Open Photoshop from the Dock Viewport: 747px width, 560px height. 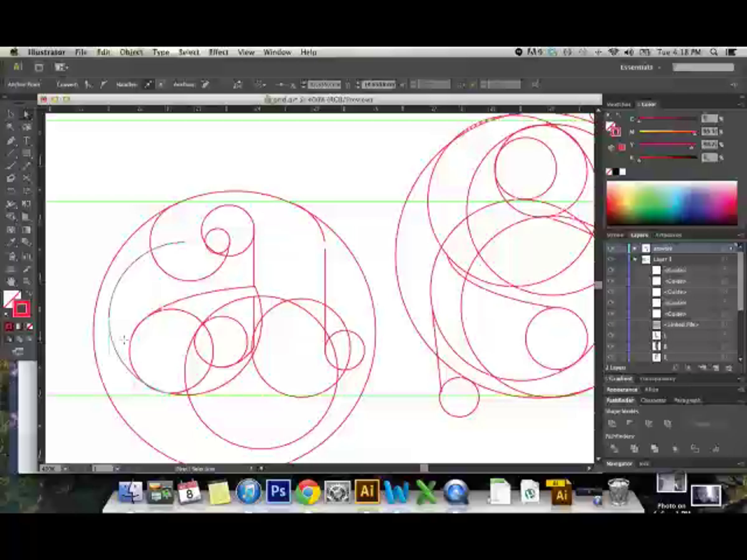coord(278,492)
